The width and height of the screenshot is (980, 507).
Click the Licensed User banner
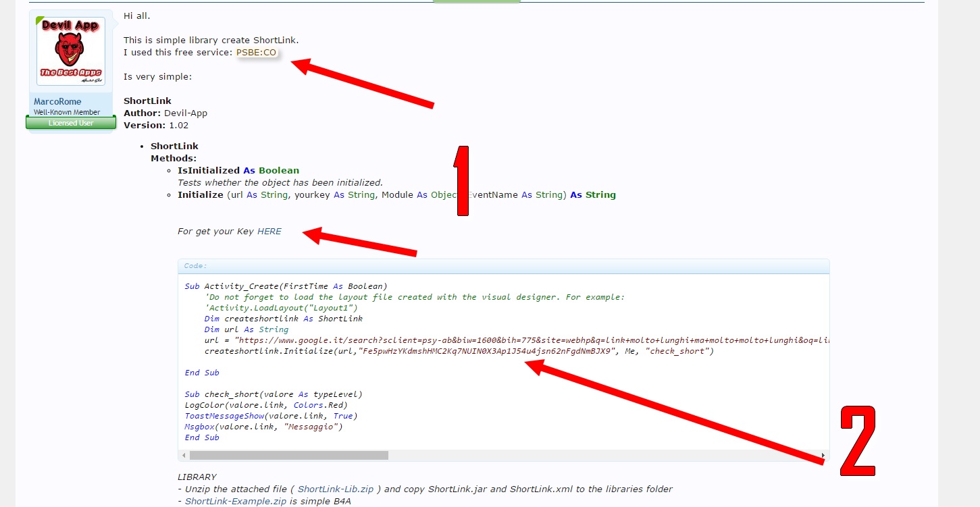pos(70,122)
